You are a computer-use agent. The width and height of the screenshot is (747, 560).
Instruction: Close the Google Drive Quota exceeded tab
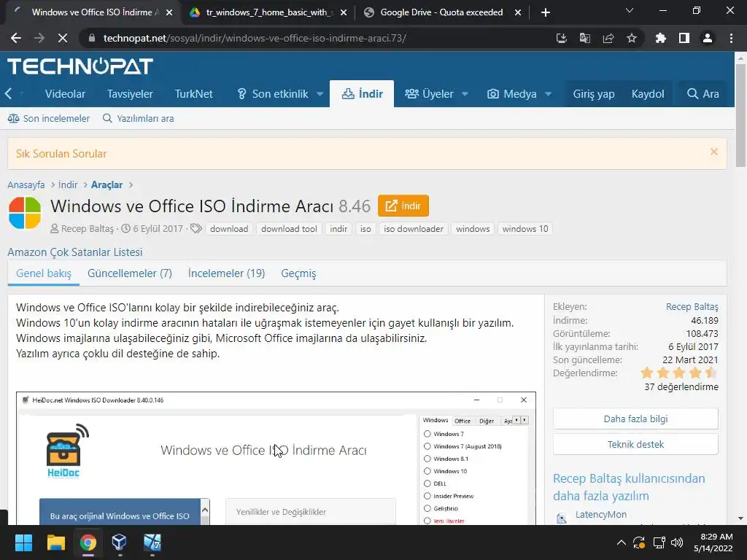point(518,12)
